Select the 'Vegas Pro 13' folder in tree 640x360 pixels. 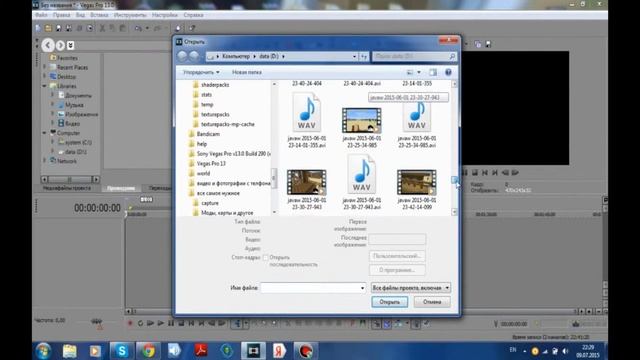pos(211,164)
